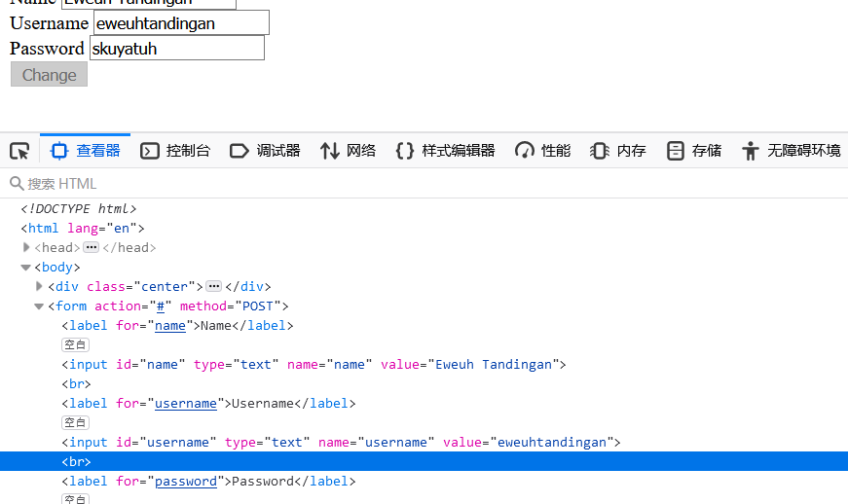
Task: Collapse the form element node
Action: (x=39, y=306)
